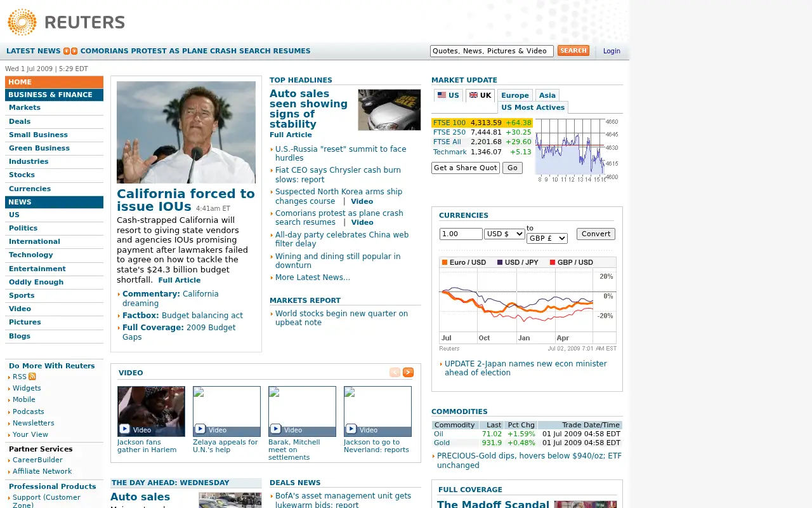Open the Techmark index link

pos(450,152)
